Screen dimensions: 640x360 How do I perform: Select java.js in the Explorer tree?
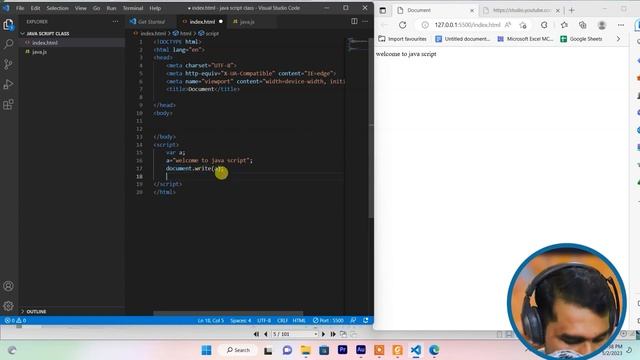coord(72,52)
